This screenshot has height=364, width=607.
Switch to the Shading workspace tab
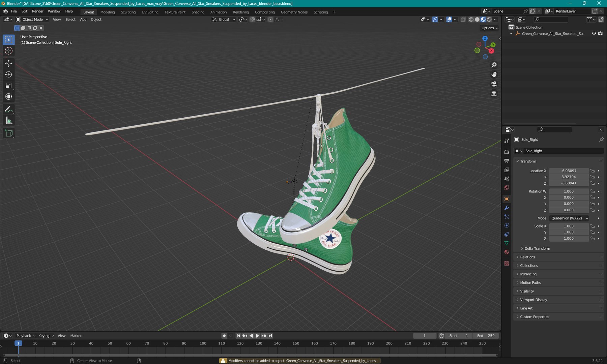pos(198,12)
